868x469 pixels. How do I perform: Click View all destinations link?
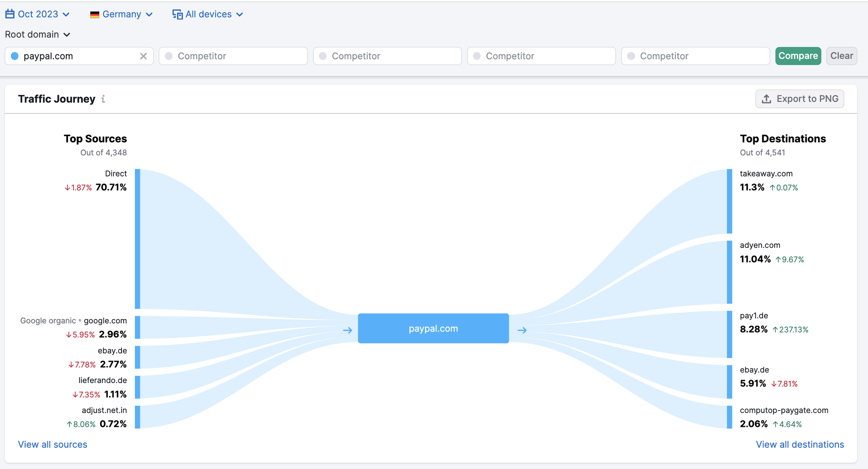pos(800,445)
